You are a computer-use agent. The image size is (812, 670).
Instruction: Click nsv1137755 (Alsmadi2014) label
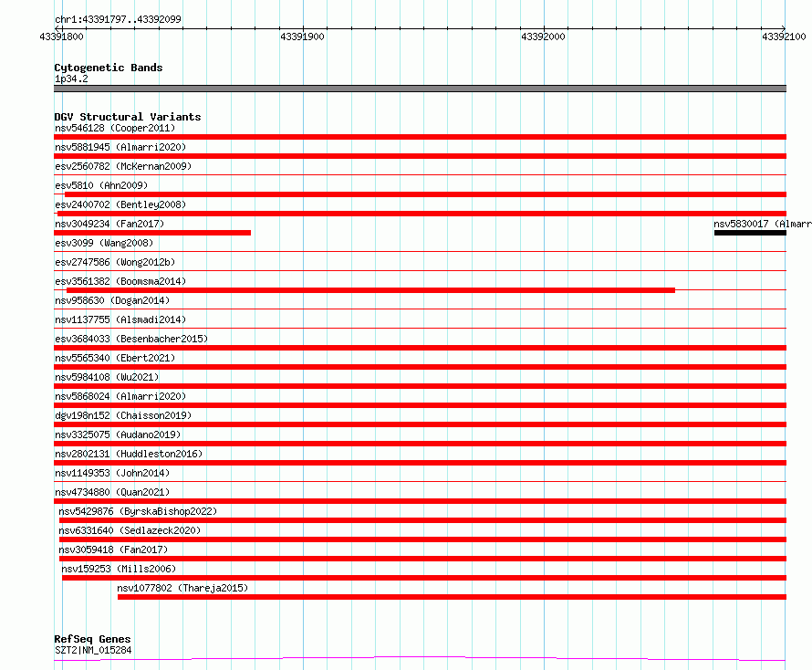point(120,319)
